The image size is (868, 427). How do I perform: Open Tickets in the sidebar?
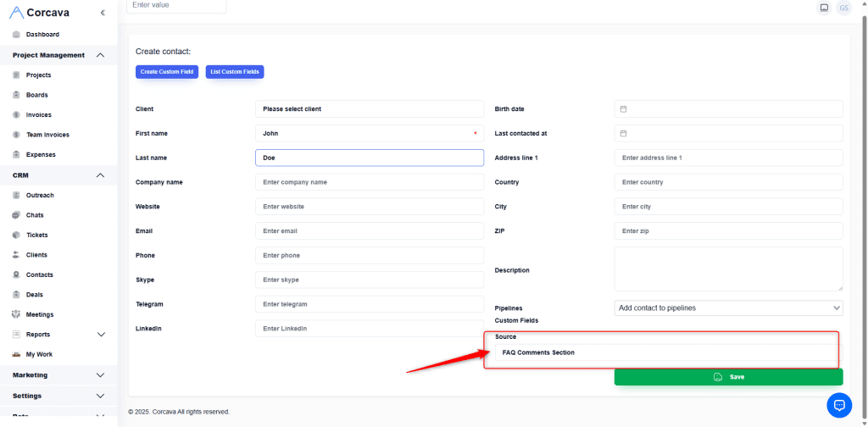coord(37,235)
